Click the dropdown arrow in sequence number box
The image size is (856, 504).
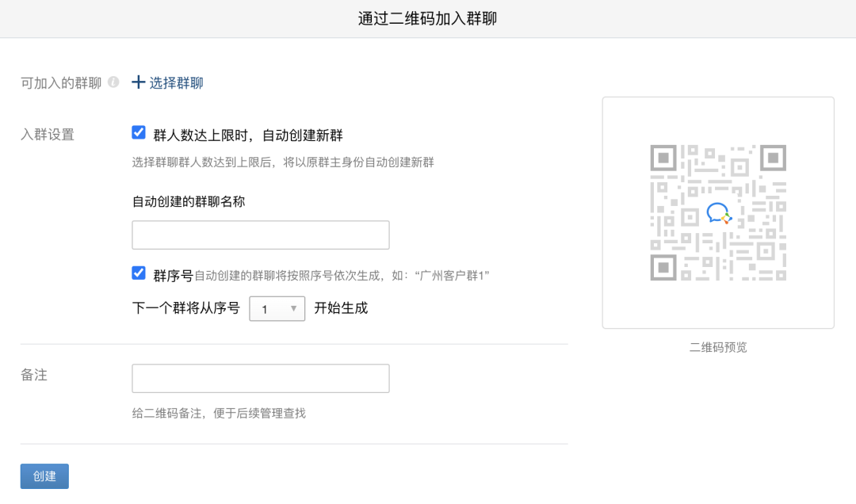[x=293, y=309]
